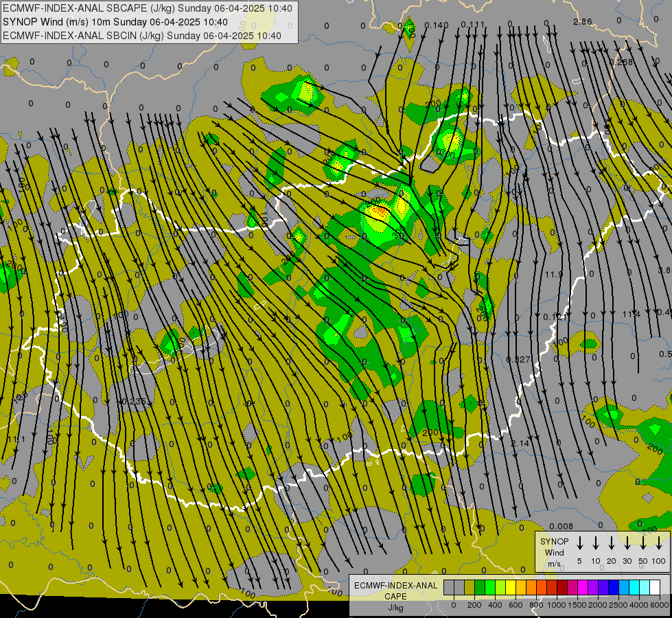Image resolution: width=672 pixels, height=618 pixels.
Task: Click the '5' wind speed legend label
Action: point(579,561)
